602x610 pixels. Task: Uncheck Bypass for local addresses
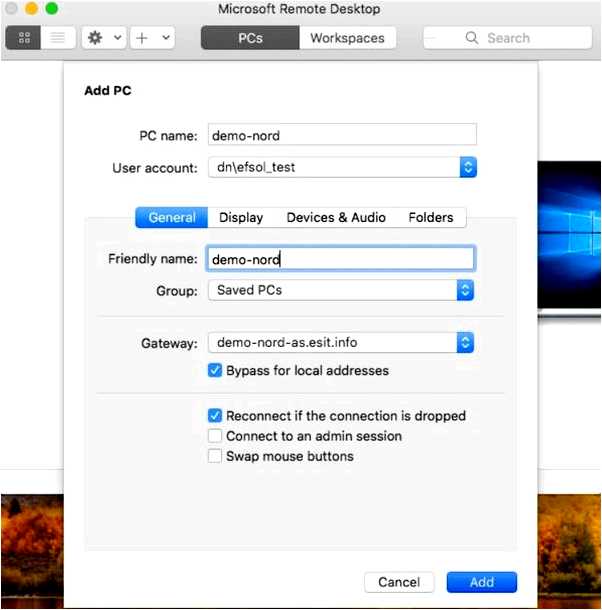[215, 370]
